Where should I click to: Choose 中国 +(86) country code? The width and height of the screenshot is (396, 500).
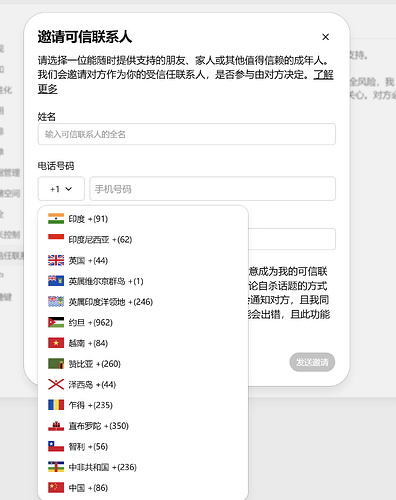click(143, 488)
